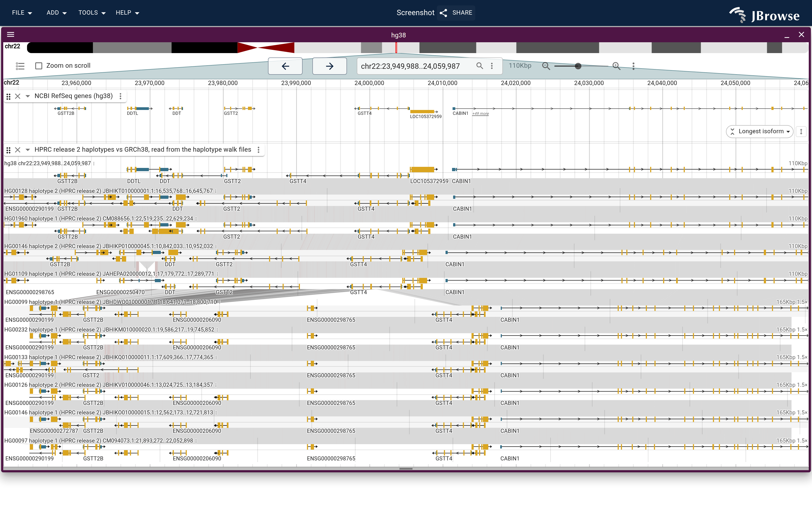Open location box three-dot options
The width and height of the screenshot is (812, 520).
click(x=492, y=66)
